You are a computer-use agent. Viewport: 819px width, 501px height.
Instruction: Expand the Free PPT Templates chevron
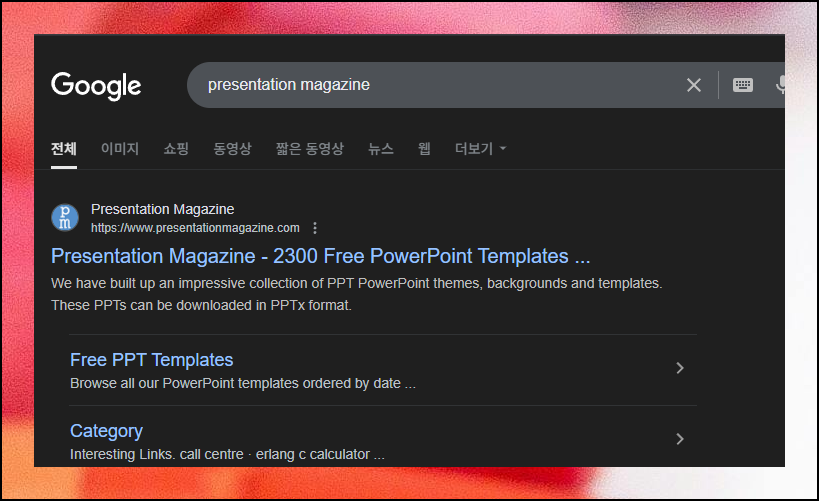pyautogui.click(x=680, y=368)
